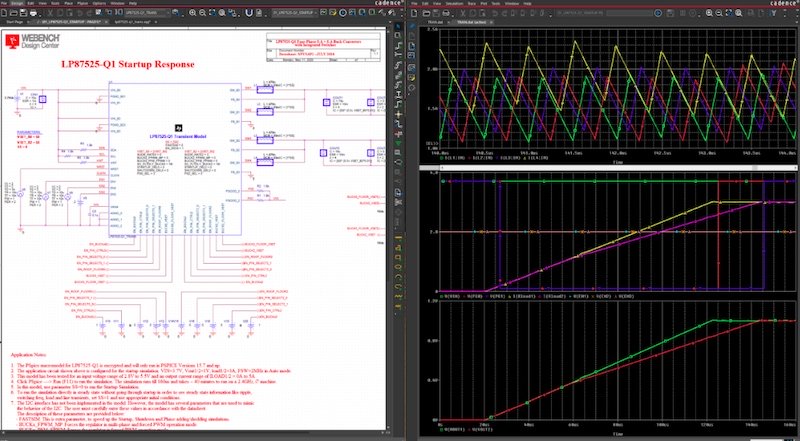This screenshot has height=441, width=800.
Task: Click the blue Run simulation button in the waveform window
Action: coord(658,13)
